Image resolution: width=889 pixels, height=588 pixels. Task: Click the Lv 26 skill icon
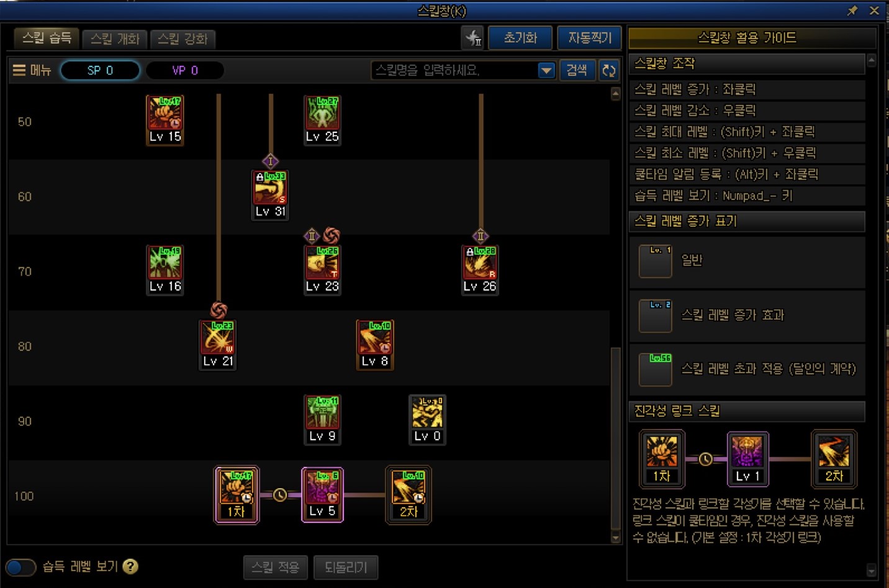click(480, 269)
